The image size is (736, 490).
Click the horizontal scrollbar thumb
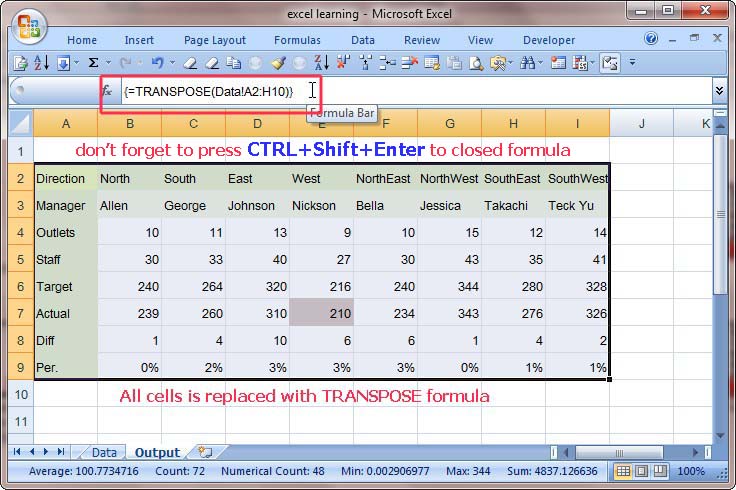click(619, 452)
